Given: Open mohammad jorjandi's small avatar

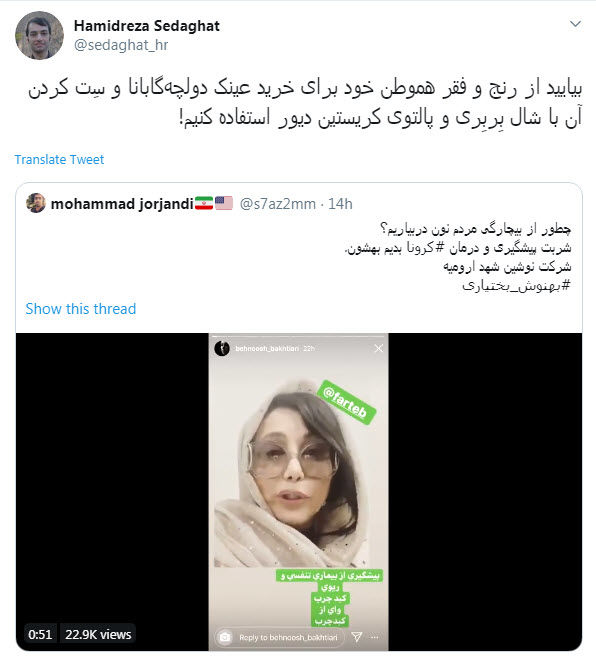Looking at the screenshot, I should pos(36,203).
